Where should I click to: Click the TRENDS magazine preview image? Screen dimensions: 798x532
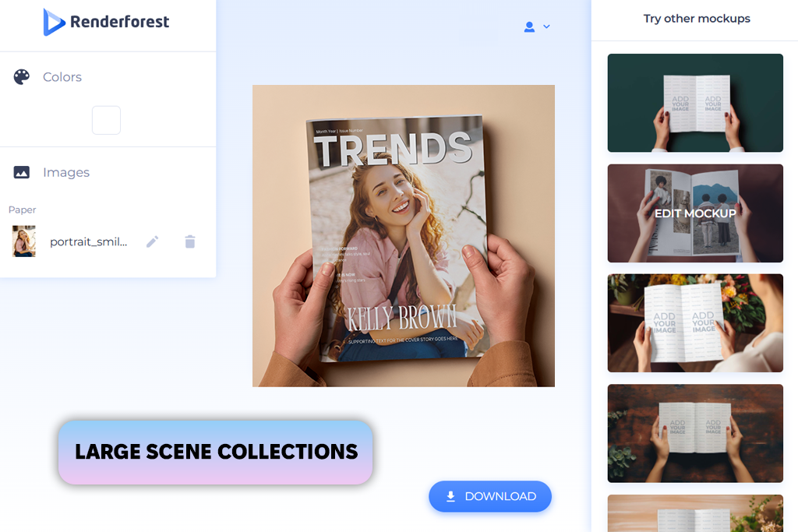pos(404,236)
